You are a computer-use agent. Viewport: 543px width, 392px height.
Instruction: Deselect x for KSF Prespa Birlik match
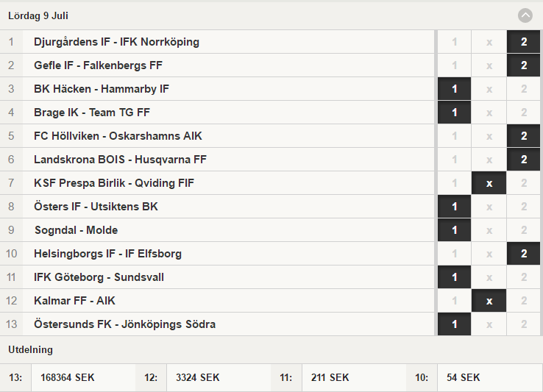tap(489, 183)
